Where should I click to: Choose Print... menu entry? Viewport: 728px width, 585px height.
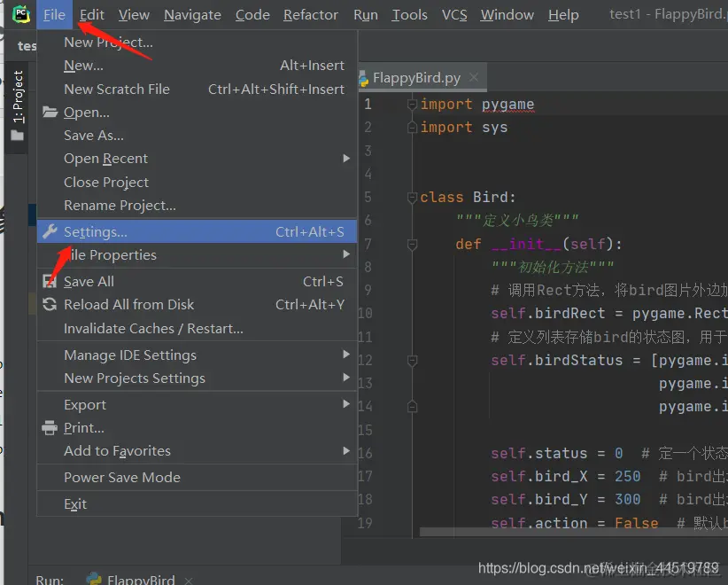coord(197,427)
